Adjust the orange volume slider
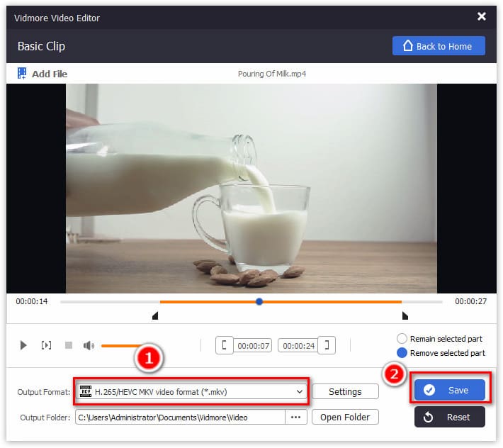 point(122,346)
